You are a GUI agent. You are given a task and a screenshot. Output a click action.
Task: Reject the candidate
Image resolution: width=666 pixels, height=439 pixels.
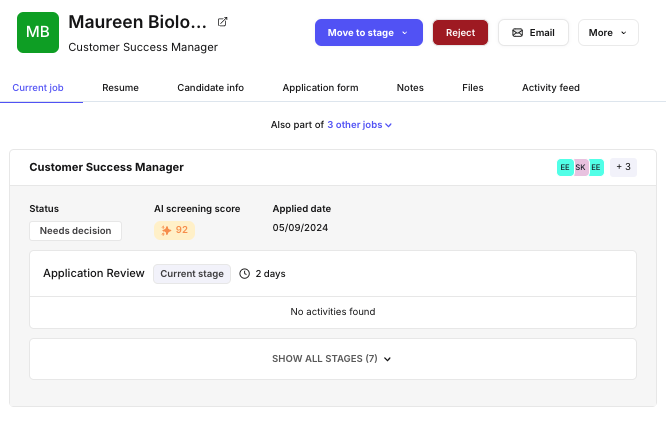(x=460, y=33)
